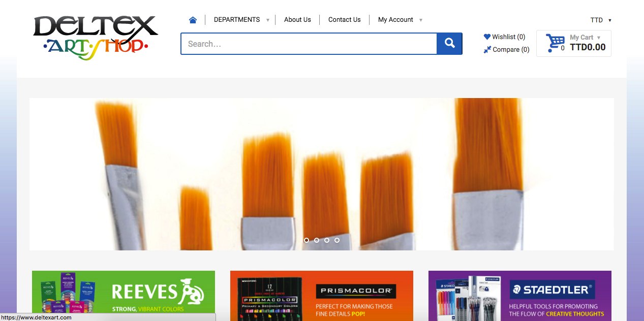Click the paint brushes slideshow banner
Screen dimensions: 644x321
pos(321,174)
